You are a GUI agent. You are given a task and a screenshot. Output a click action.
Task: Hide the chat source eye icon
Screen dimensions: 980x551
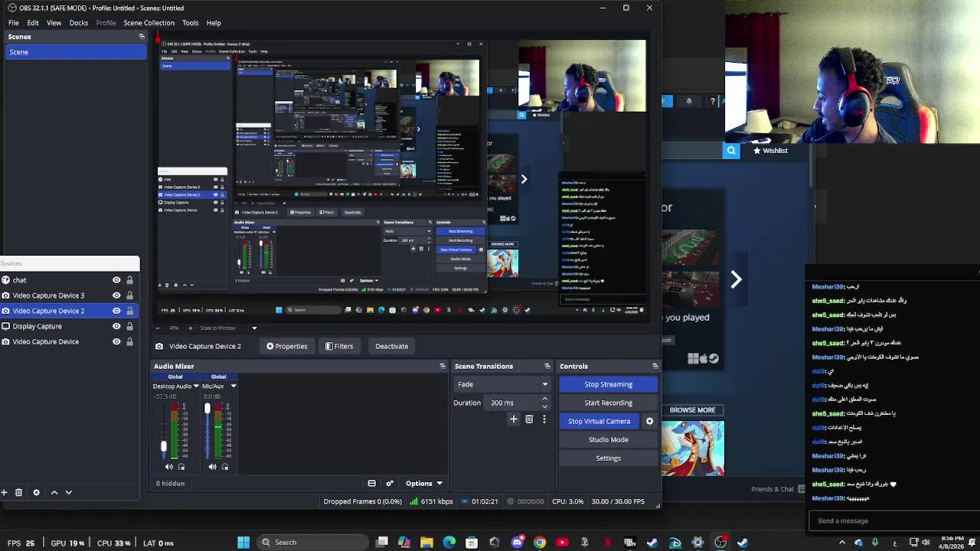(x=116, y=280)
